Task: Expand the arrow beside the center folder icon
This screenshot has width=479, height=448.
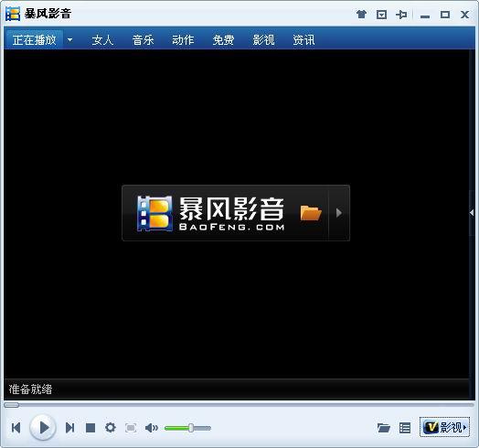Action: pos(339,213)
